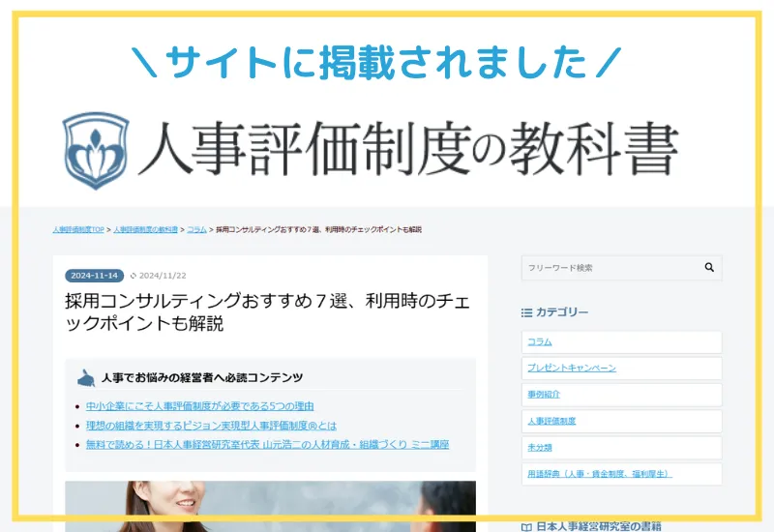Click the update icon before 2024/11/22
This screenshot has width=774, height=532.
click(134, 275)
